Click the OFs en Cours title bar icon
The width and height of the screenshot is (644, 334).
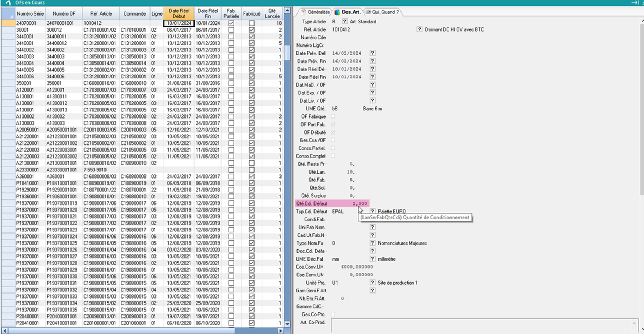[x=8, y=2]
